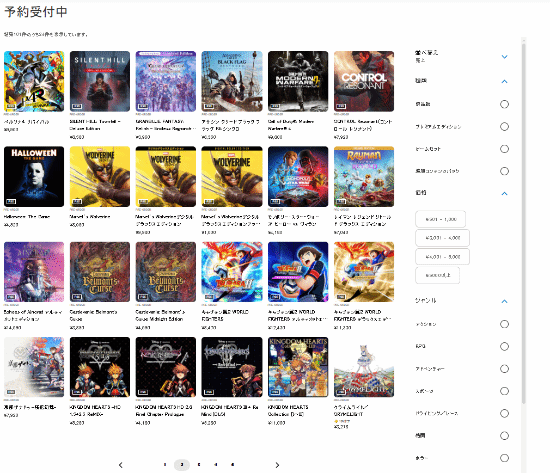Open the KINGDOM HEARTS III Re Mind cover
550x473 pixels.
pyautogui.click(x=232, y=367)
